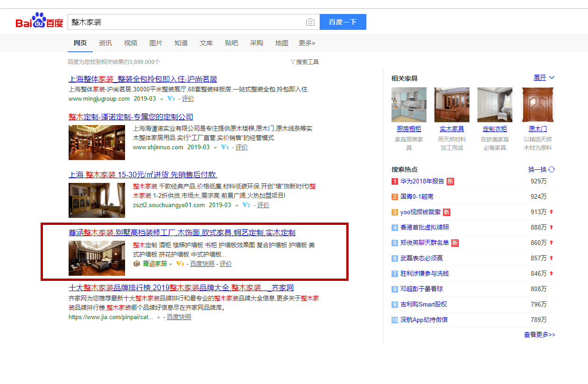Viewport: 588px width, 384px height.
Task: Open 百度快照 for the jia.com result
Action: 179,317
